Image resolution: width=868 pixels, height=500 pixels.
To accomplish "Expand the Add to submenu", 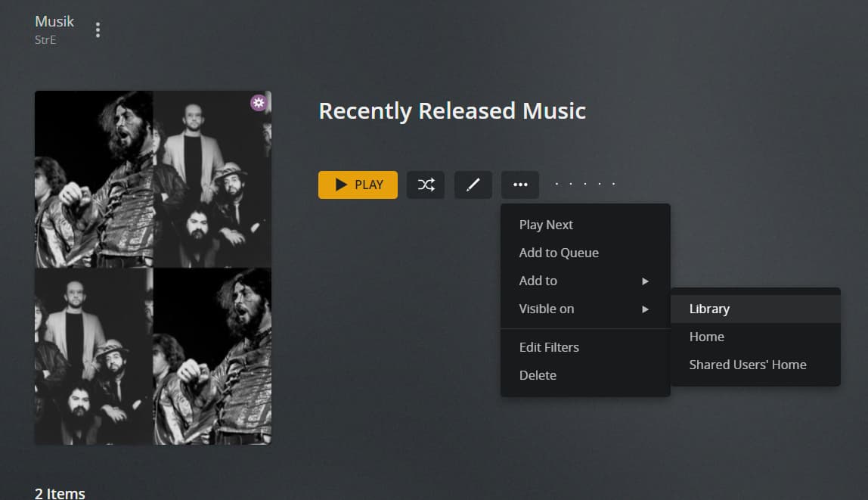I will [586, 281].
